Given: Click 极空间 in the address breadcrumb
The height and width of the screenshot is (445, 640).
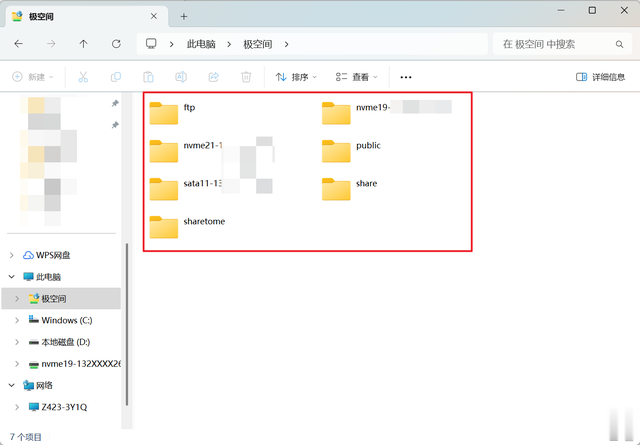Looking at the screenshot, I should pos(258,44).
